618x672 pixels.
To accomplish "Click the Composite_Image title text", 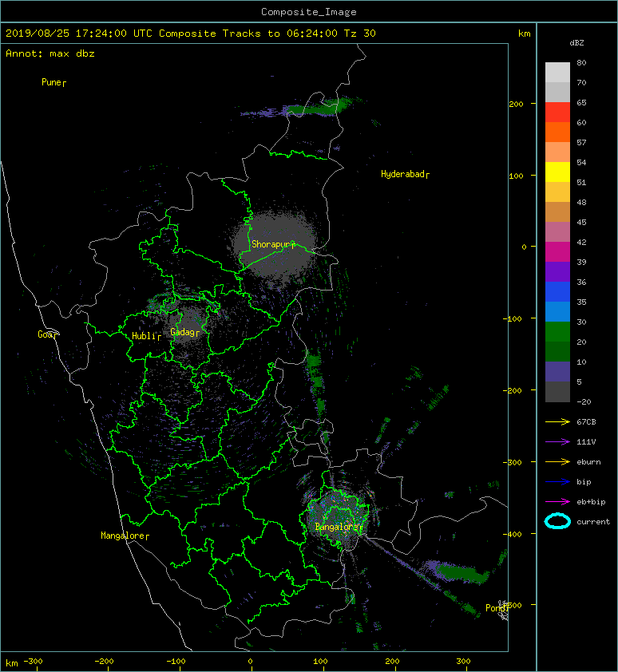I will click(309, 12).
